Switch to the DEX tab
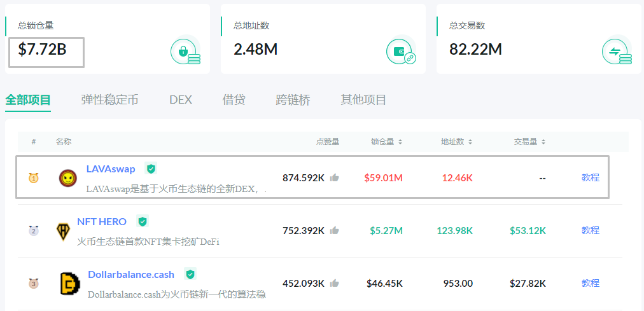 [x=181, y=100]
